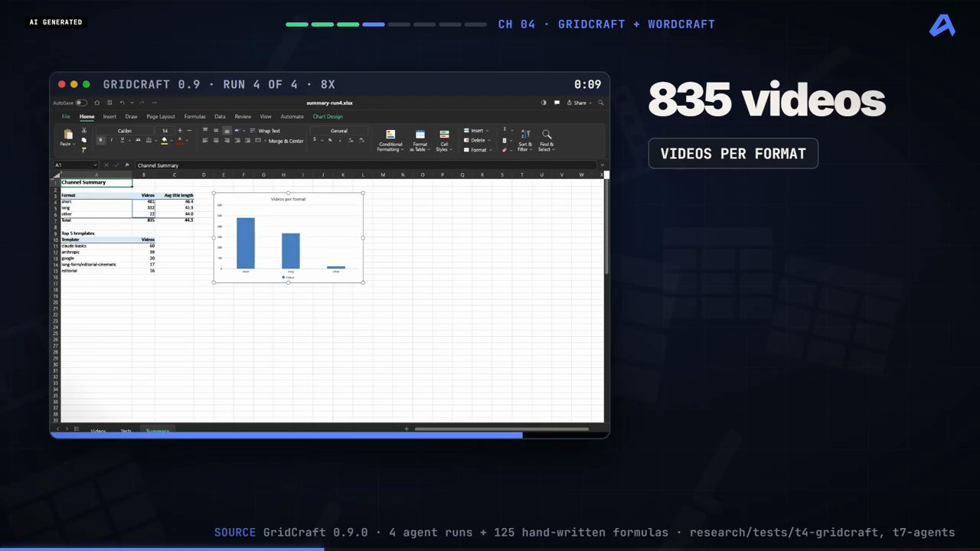This screenshot has height=551, width=980.
Task: Click the Cut scissors icon
Action: [84, 131]
